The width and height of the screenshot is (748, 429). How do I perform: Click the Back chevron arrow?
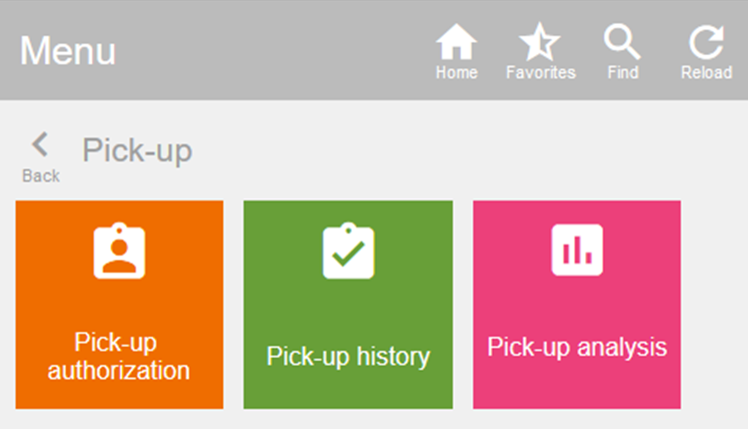pyautogui.click(x=40, y=144)
